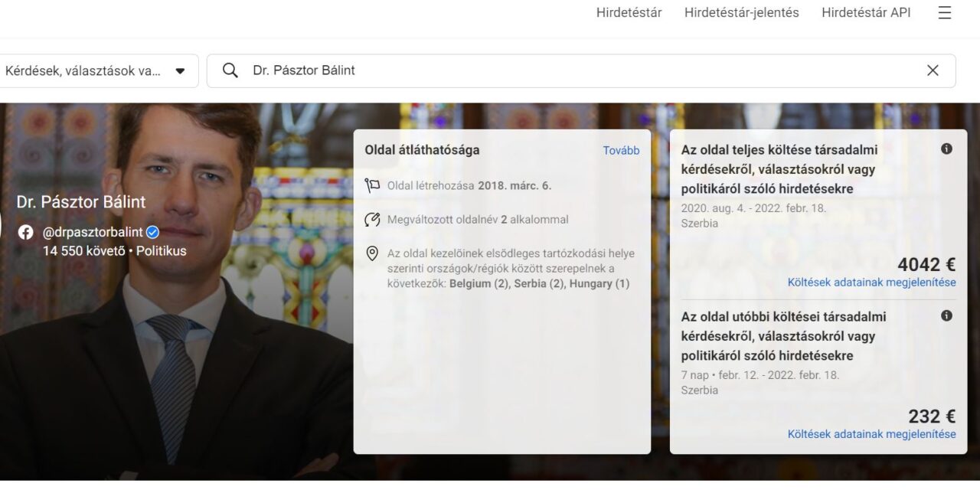
Task: Click the flag icon beside page creation date
Action: tap(373, 185)
